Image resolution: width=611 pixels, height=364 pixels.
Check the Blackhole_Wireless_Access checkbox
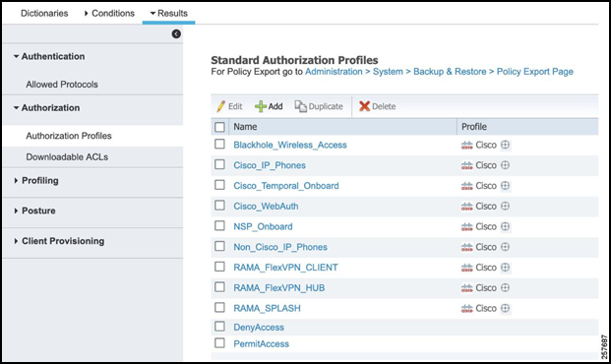[x=219, y=145]
